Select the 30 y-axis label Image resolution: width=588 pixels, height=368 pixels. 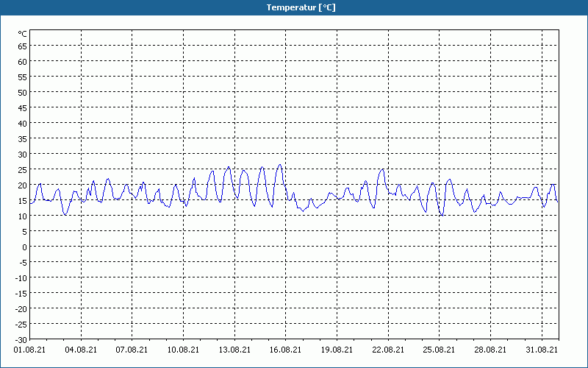(23, 155)
